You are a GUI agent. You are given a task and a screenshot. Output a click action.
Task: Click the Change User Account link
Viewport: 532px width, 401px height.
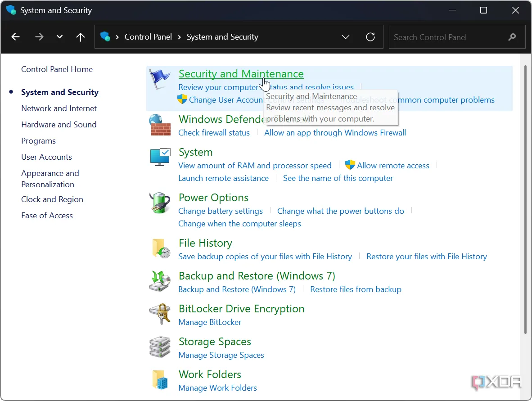click(x=226, y=100)
